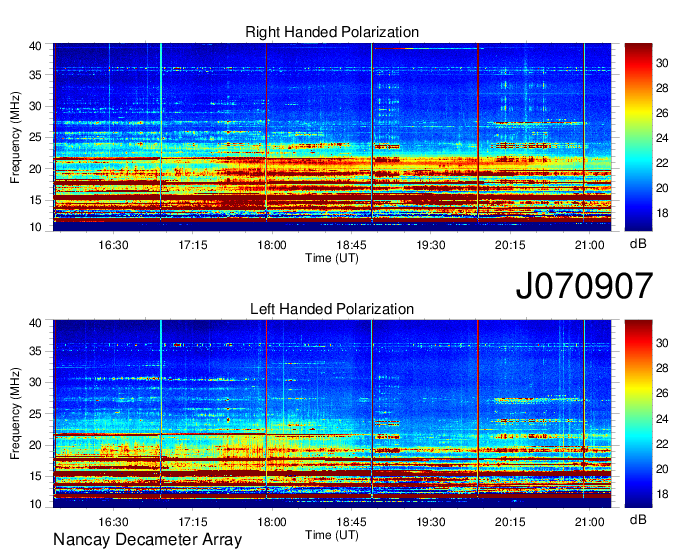Click the 19:30 tick label on top plot

(431, 245)
